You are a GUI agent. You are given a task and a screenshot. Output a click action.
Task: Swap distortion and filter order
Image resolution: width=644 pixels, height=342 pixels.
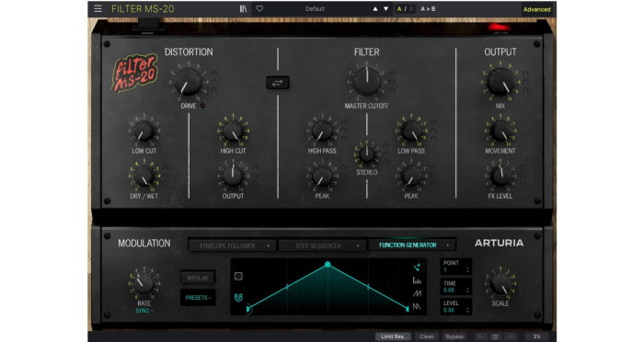(x=278, y=83)
